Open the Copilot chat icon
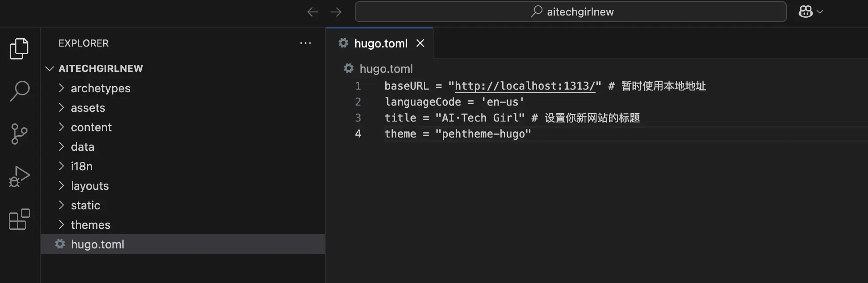Screen dimensions: 868x283 click(x=806, y=12)
